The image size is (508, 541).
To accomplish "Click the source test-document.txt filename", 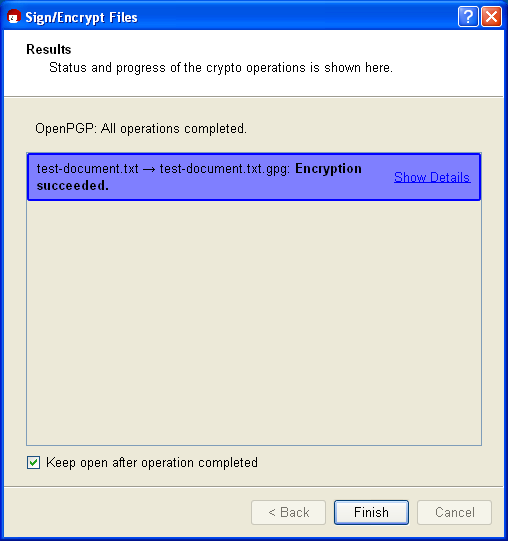I will point(87,169).
